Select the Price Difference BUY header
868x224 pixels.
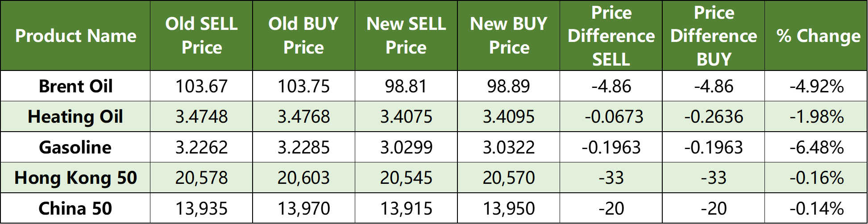[x=713, y=36]
